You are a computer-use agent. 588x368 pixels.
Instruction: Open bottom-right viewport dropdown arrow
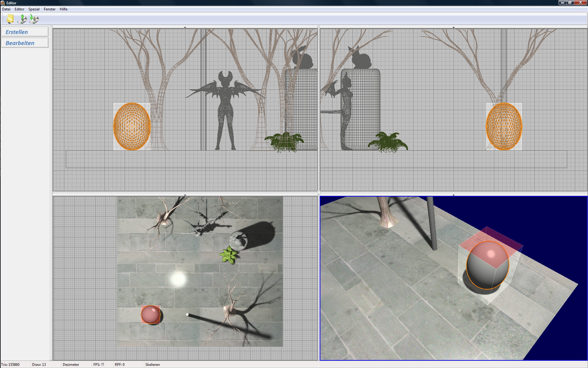click(x=453, y=195)
